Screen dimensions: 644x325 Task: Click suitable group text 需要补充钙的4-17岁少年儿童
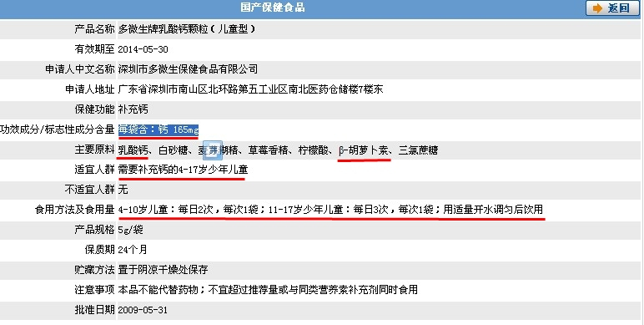[x=184, y=170]
